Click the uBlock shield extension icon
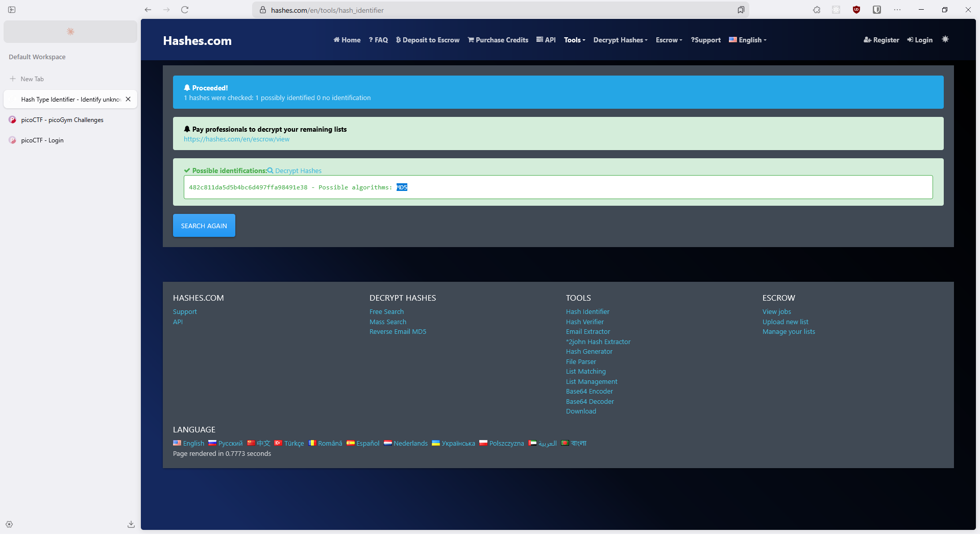The width and height of the screenshot is (980, 535). [x=856, y=10]
